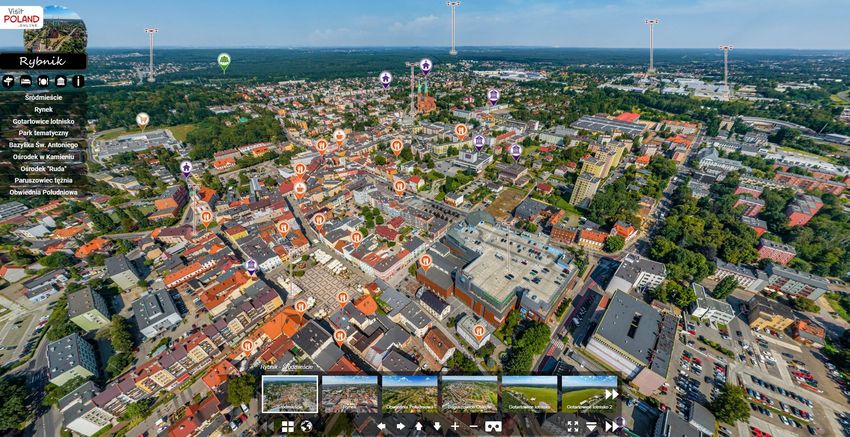Screen dimensions: 850x437
Task: Click the Rybnik title banner
Action: (43, 61)
